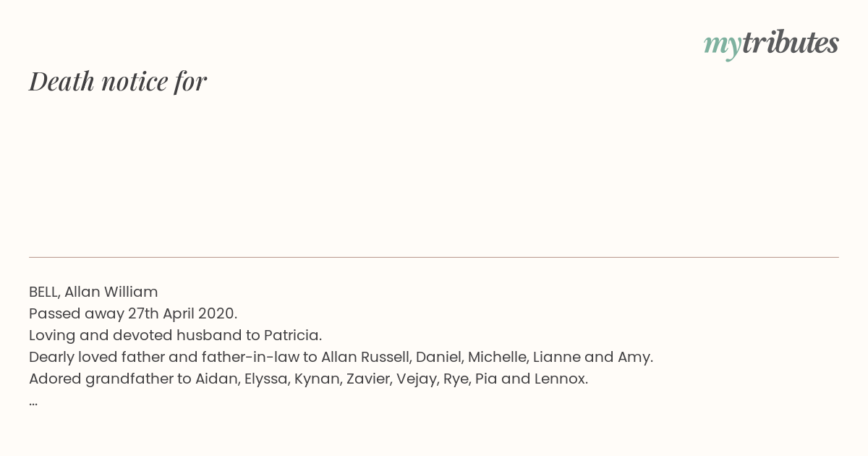Click the name BELL, Allan William
Viewport: 868px width, 456px height.
93,292
